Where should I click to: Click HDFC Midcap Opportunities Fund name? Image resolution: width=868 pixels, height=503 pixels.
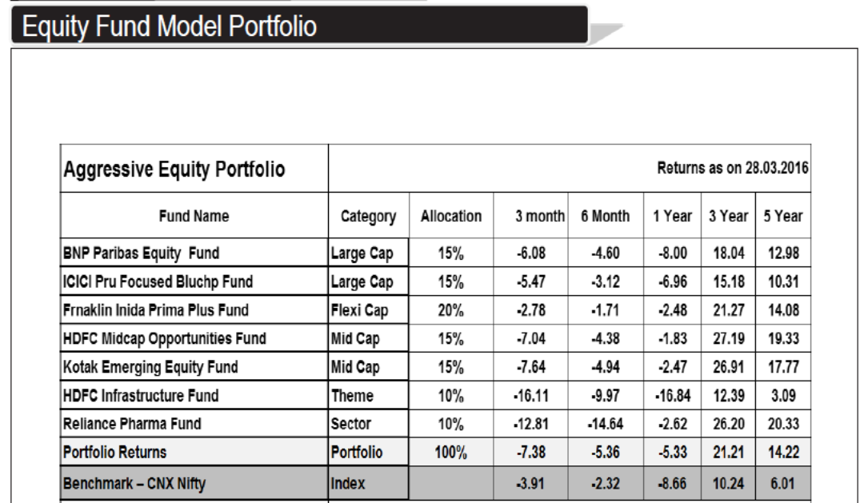pyautogui.click(x=164, y=338)
